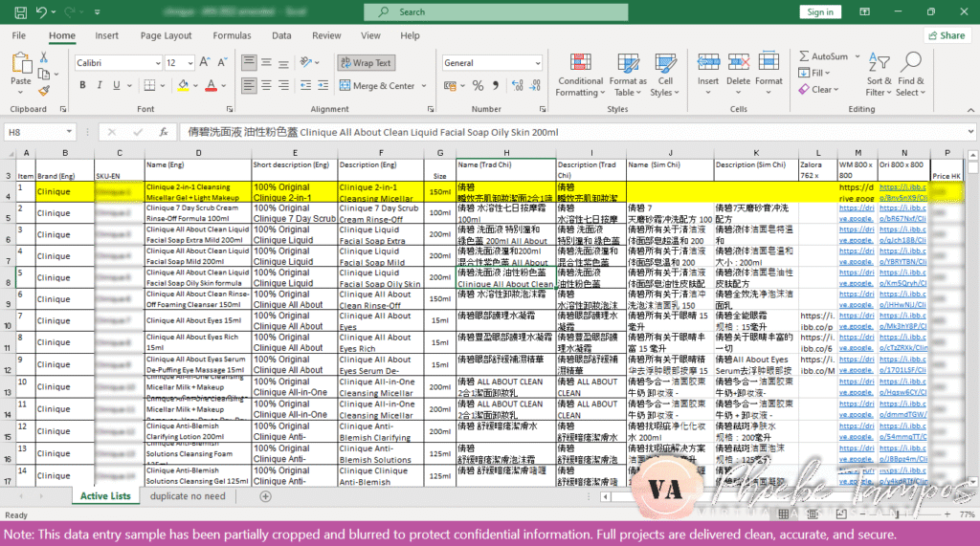
Task: Open Conditional Formatting dropdown
Action: [581, 75]
